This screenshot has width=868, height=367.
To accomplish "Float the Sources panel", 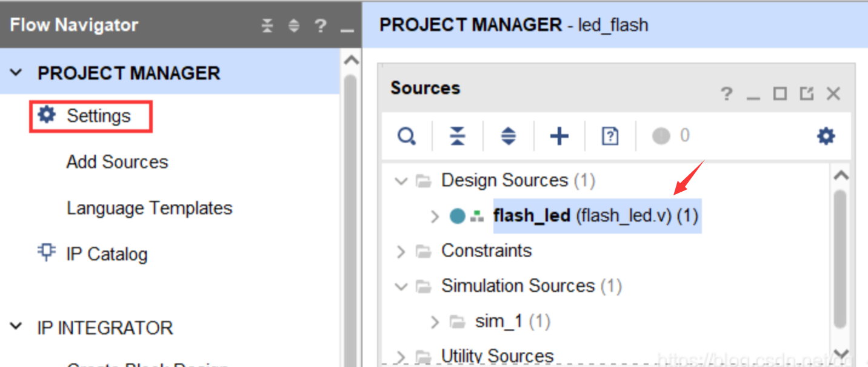I will [x=806, y=94].
